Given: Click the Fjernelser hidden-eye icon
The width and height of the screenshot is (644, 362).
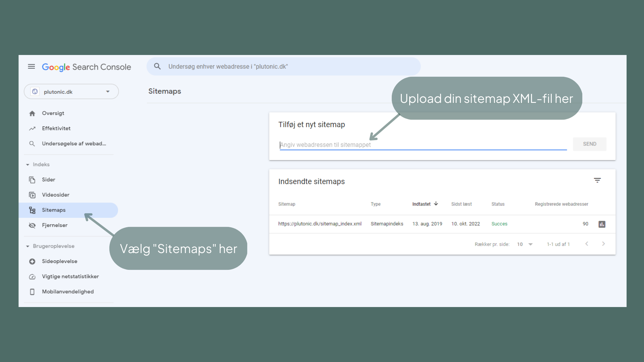Looking at the screenshot, I should 32,225.
